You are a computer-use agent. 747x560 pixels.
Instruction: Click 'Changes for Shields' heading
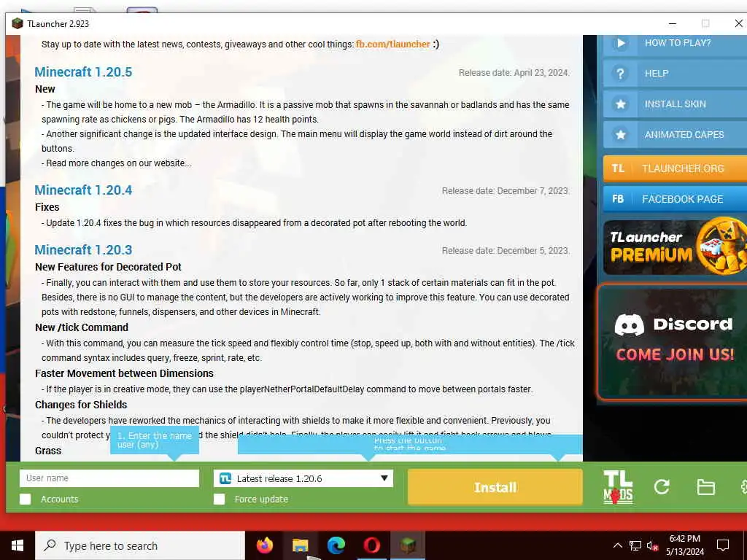(81, 405)
